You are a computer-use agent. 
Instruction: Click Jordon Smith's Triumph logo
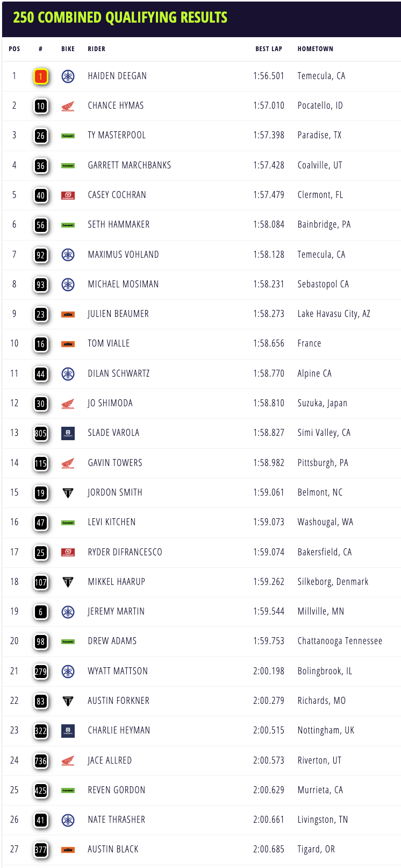[68, 493]
